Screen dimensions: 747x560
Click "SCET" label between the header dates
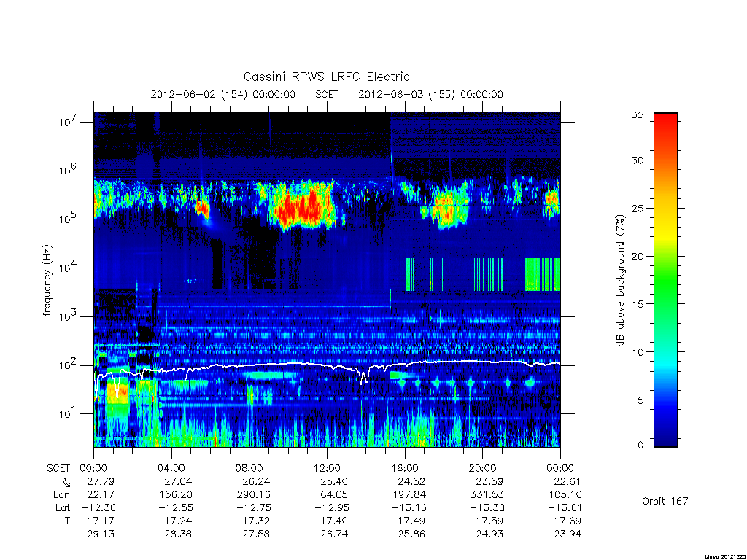coord(327,94)
